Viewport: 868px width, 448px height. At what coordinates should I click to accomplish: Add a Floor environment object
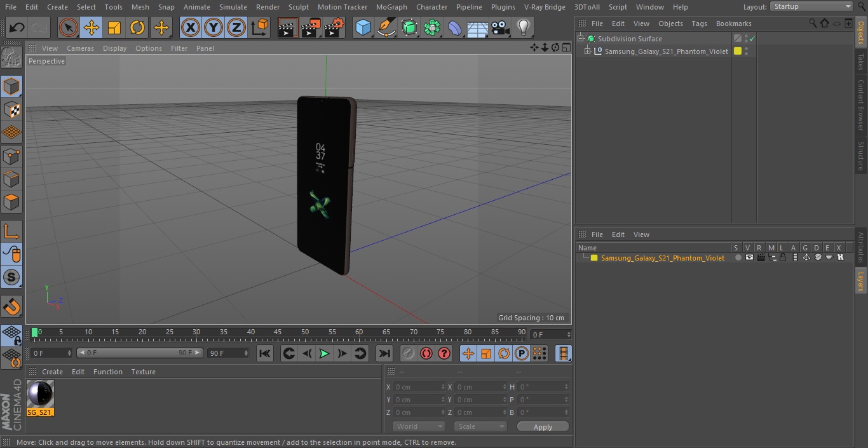click(478, 27)
